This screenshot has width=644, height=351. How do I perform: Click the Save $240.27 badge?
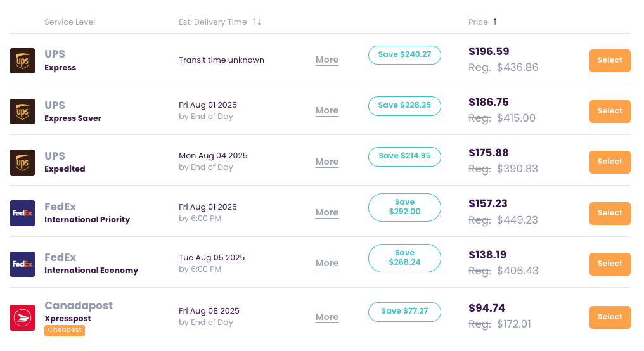coord(404,54)
